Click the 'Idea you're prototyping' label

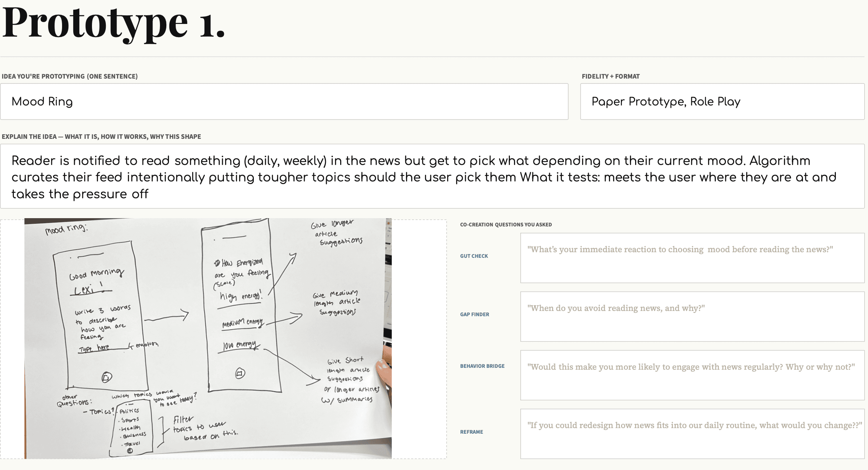coord(70,76)
